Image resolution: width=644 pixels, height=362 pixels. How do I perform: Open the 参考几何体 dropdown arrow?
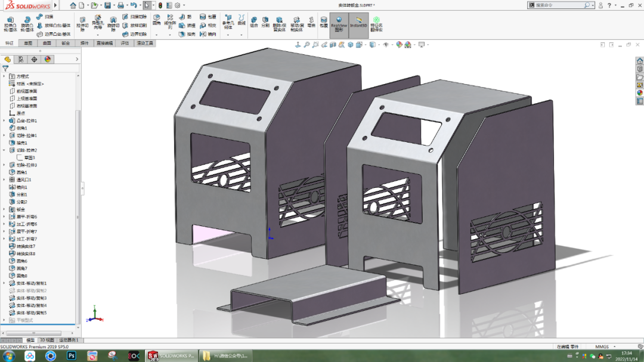227,35
